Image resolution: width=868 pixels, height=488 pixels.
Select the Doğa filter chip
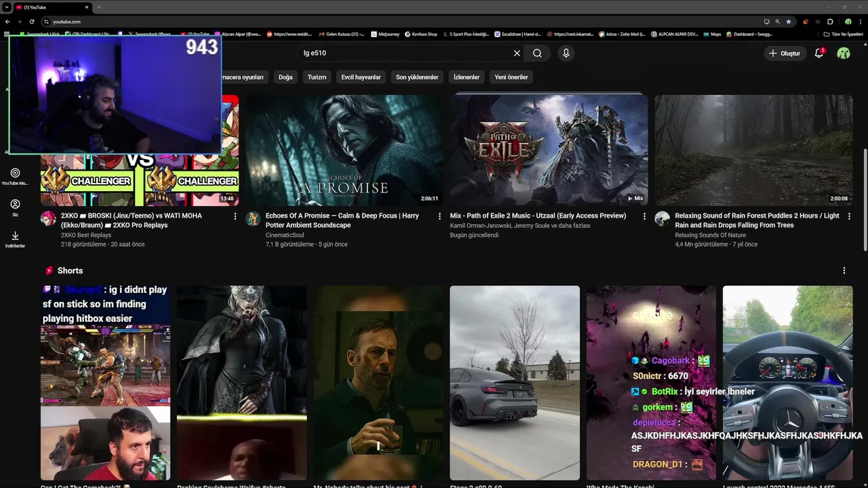[285, 77]
